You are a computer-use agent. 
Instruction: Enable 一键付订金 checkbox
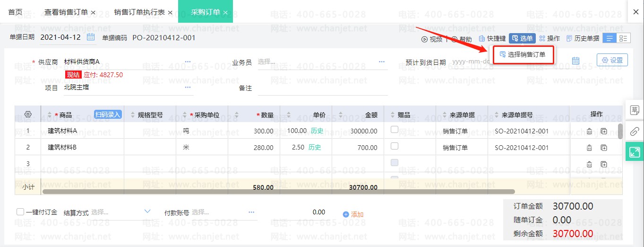[20, 212]
